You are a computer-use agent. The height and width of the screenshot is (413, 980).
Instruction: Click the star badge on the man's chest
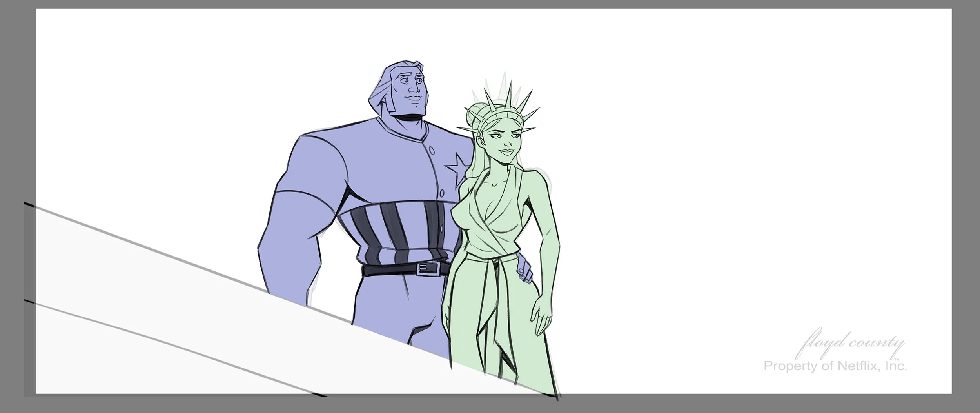pos(457,170)
